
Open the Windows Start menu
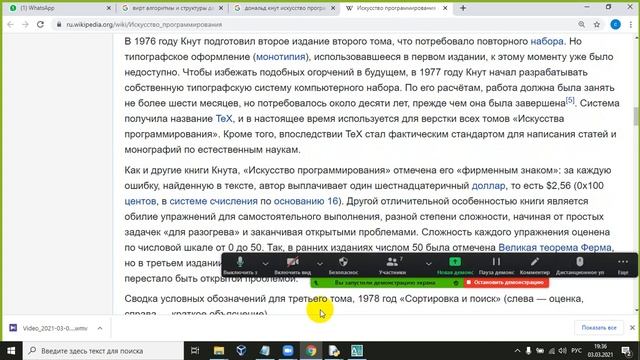11,351
